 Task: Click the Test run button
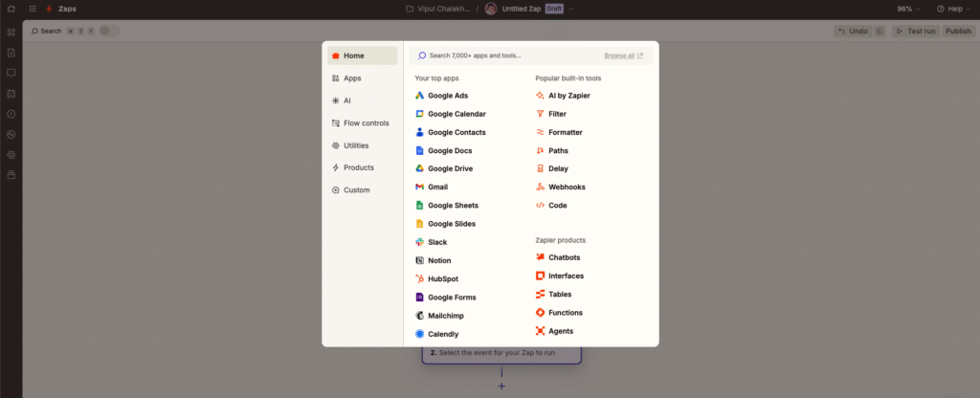tap(916, 31)
